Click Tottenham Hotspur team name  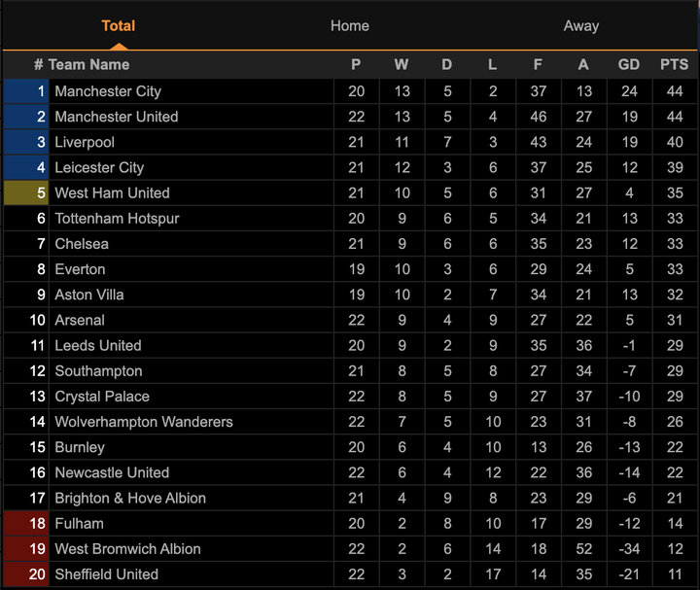(117, 219)
